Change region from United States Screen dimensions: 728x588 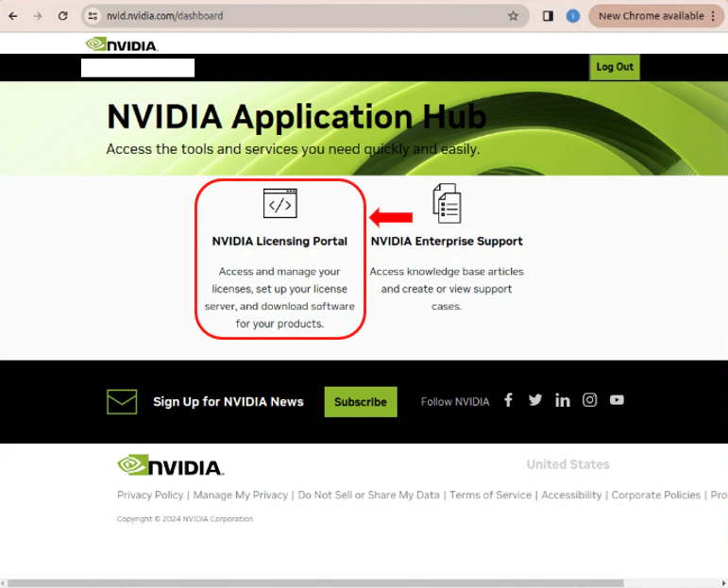[x=567, y=464]
